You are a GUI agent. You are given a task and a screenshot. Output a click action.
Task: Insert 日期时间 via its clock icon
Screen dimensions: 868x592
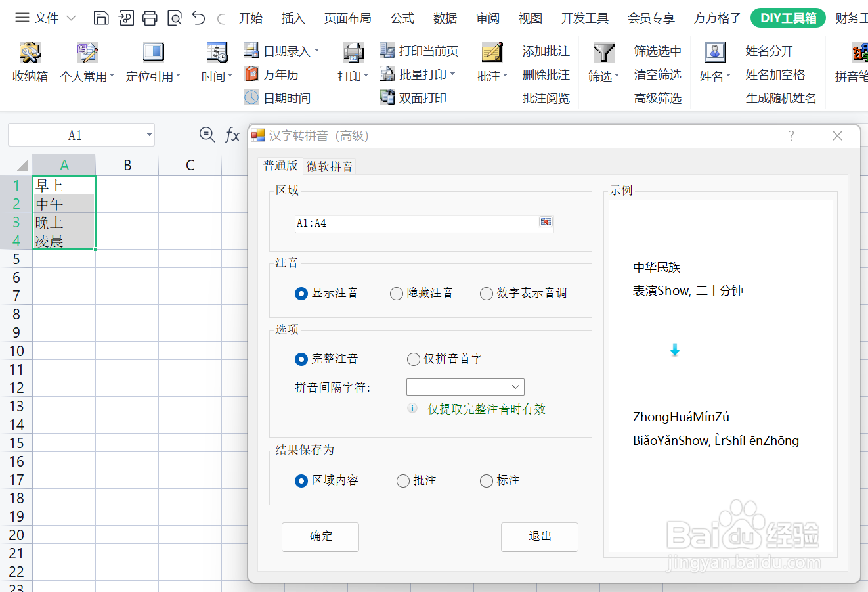point(251,98)
